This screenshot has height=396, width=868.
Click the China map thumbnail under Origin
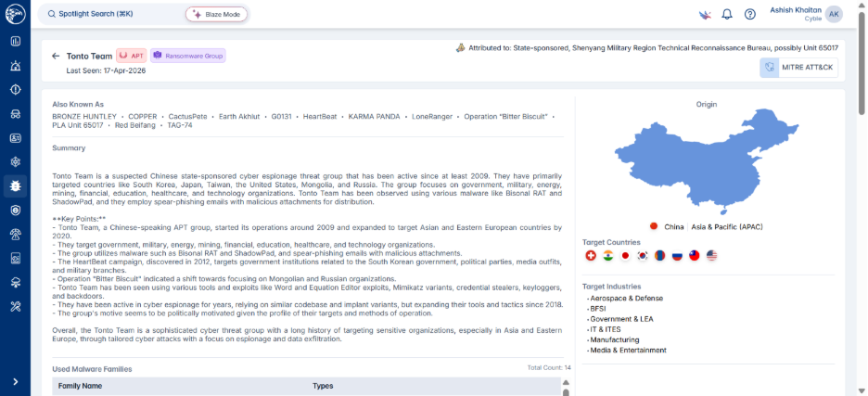(707, 162)
